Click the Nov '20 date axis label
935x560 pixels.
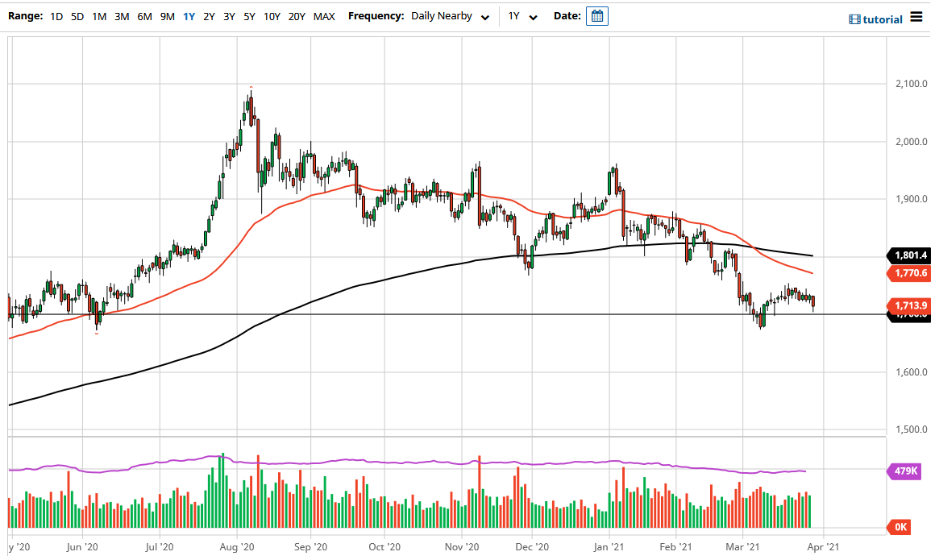462,547
